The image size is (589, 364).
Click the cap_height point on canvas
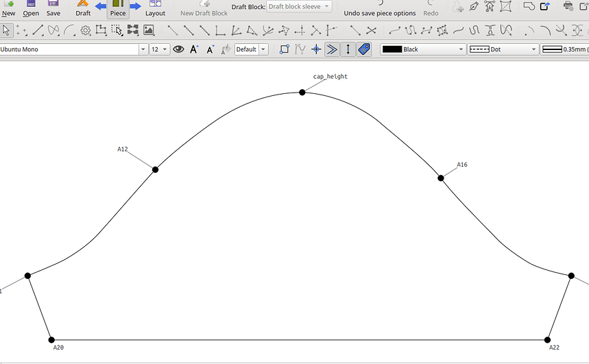[302, 92]
